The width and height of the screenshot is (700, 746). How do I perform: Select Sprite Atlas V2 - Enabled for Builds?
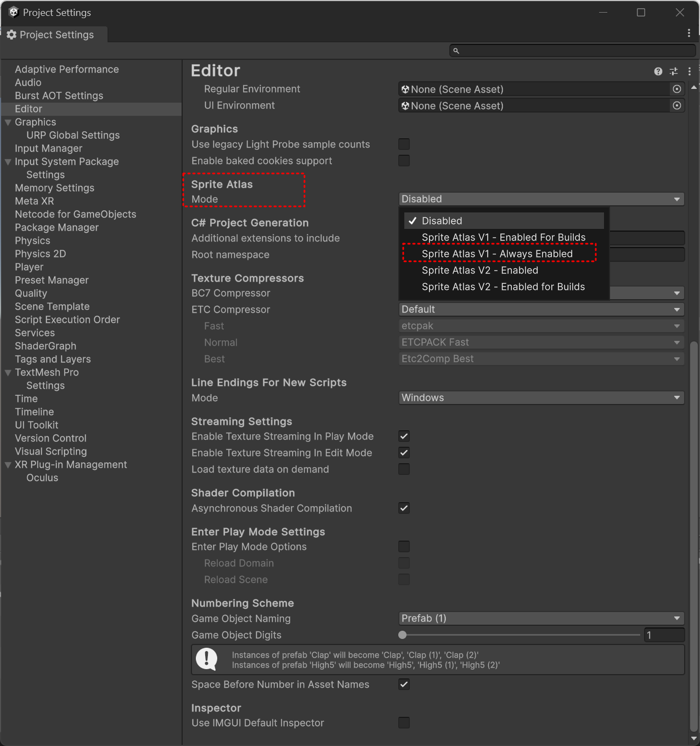[x=504, y=287]
